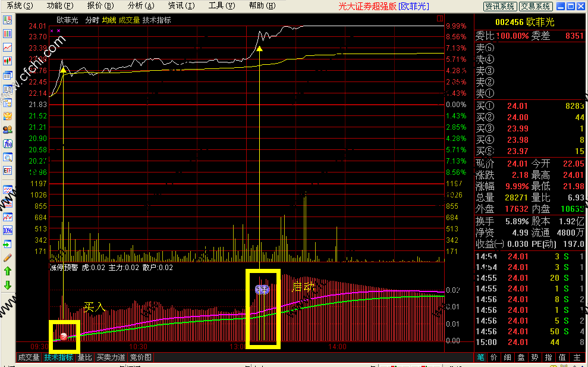The width and height of the screenshot is (588, 367).
Task: Open the 分析(A) menu
Action: 141,6
